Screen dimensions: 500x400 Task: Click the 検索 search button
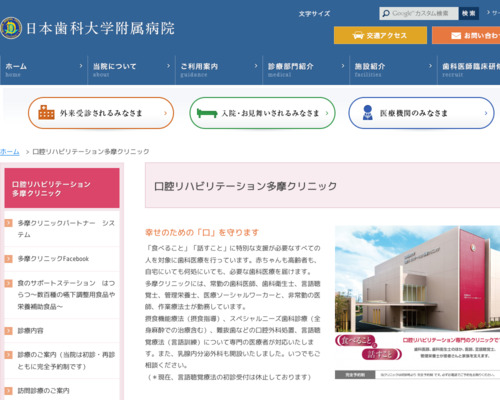point(469,13)
